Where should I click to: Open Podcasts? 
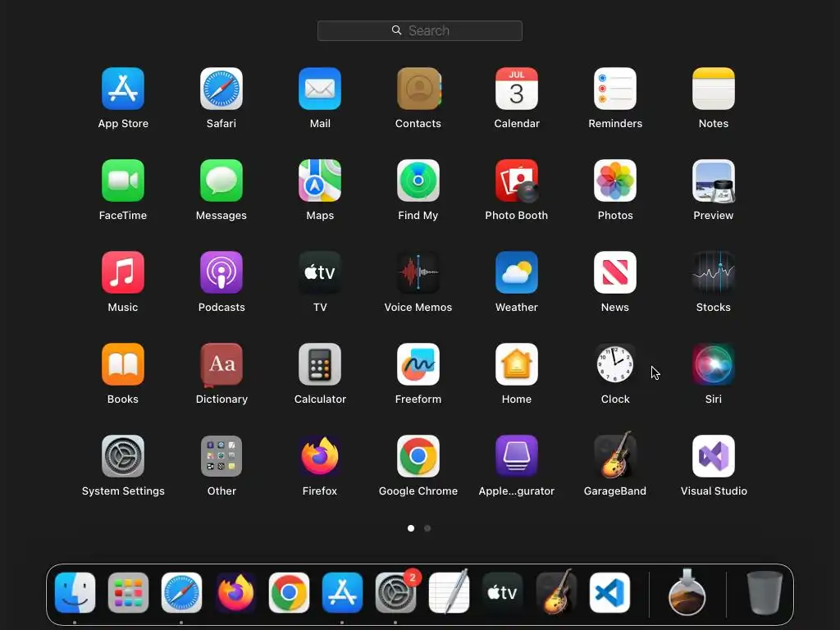point(221,272)
